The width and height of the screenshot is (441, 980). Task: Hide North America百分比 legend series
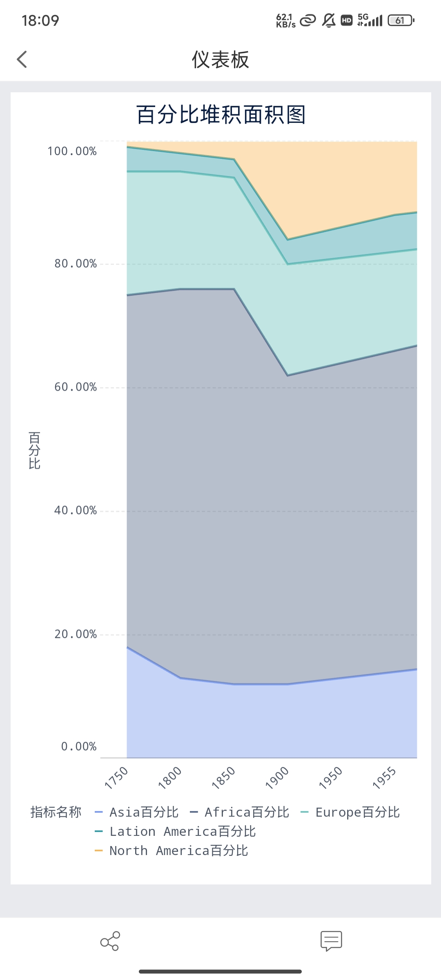171,851
